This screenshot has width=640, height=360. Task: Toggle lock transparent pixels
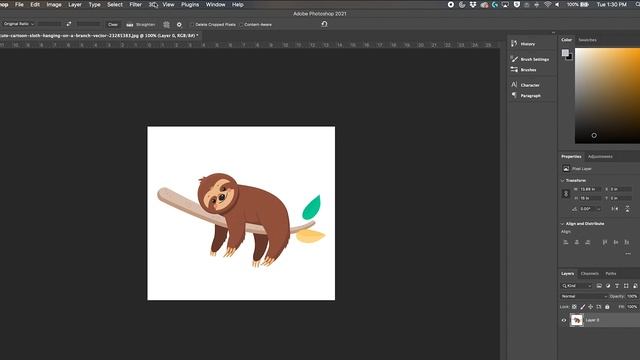pos(574,307)
